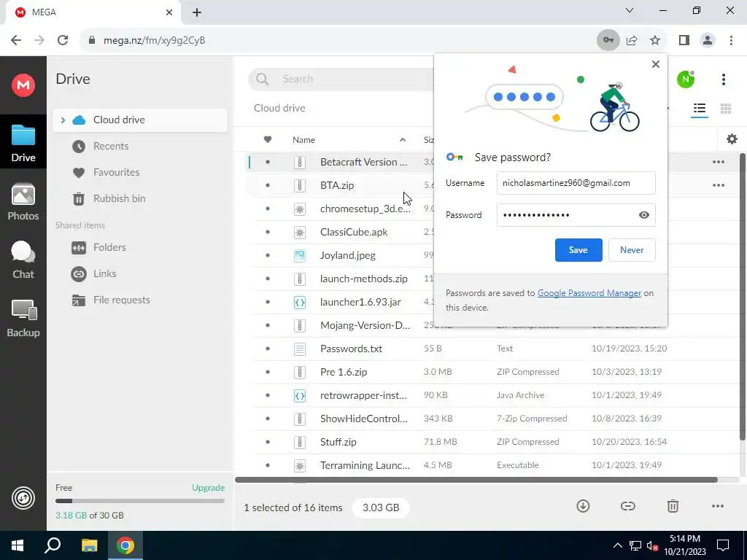Click the favourite heart column header
Screen dimensions: 747x560
point(268,139)
